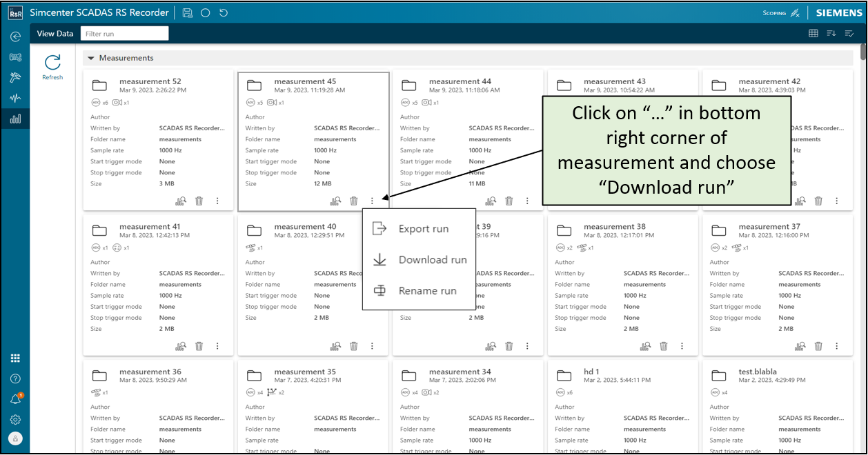Open the analyze chart icon on measurement 45

coord(335,201)
